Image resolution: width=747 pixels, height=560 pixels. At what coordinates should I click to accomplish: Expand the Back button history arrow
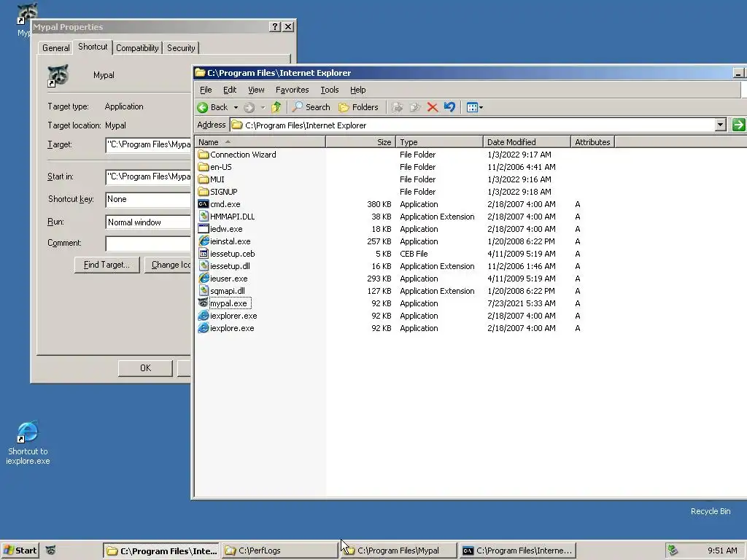click(x=236, y=108)
